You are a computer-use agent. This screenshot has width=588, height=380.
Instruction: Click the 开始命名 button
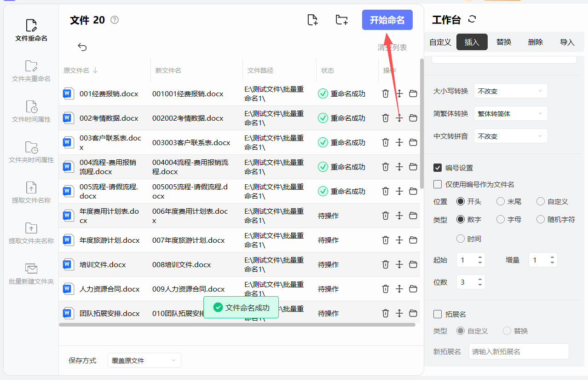(387, 20)
